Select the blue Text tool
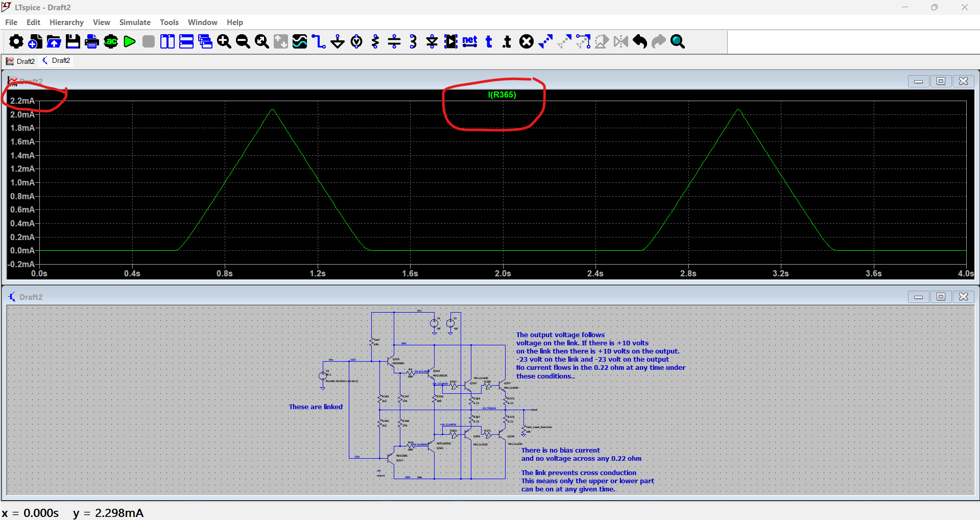The width and height of the screenshot is (980, 520). 489,41
